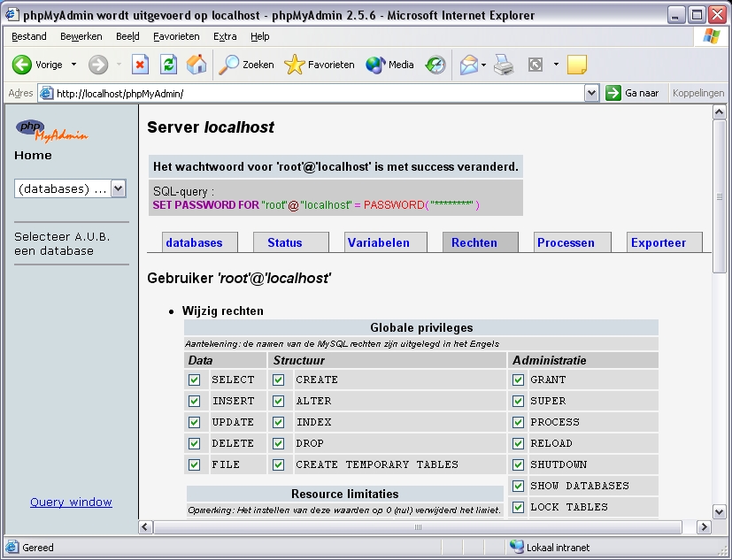Click the status bar page icon next to Gereed

pyautogui.click(x=12, y=547)
